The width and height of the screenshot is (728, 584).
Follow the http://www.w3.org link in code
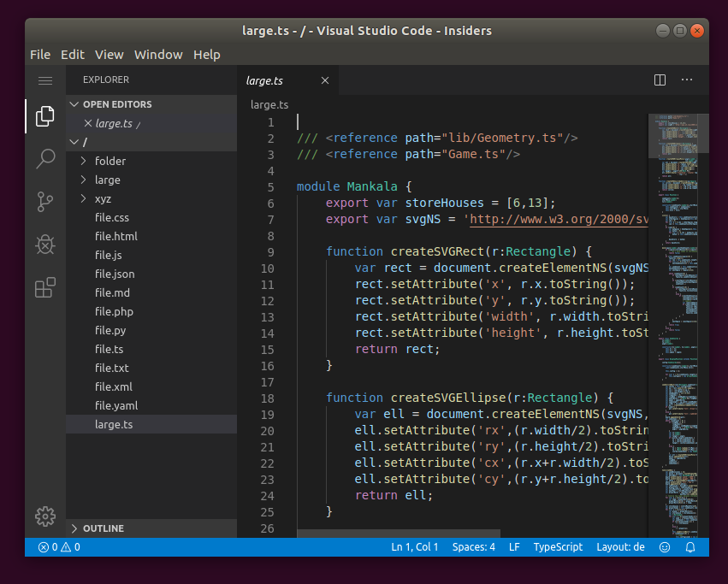(559, 219)
